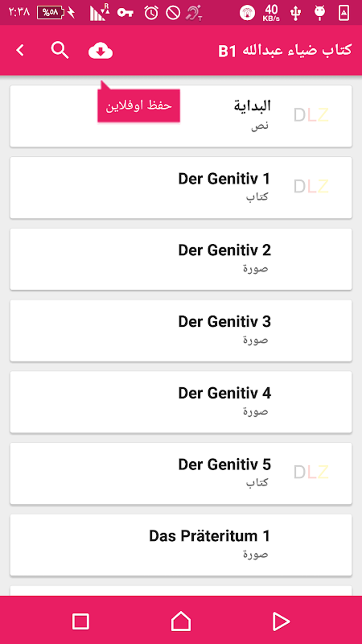Choose Der Genitiv 4 lesson
The image size is (362, 644).
tap(224, 393)
